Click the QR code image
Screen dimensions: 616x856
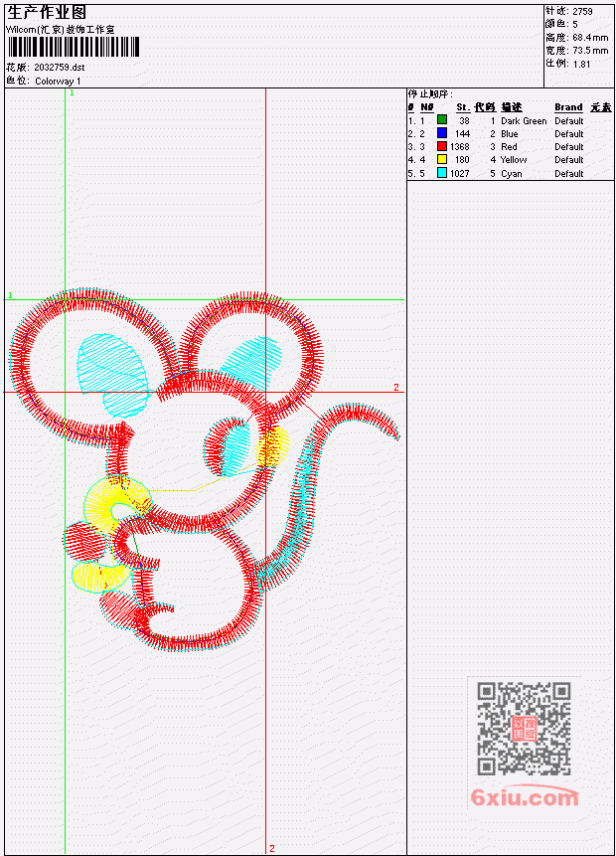coord(524,729)
